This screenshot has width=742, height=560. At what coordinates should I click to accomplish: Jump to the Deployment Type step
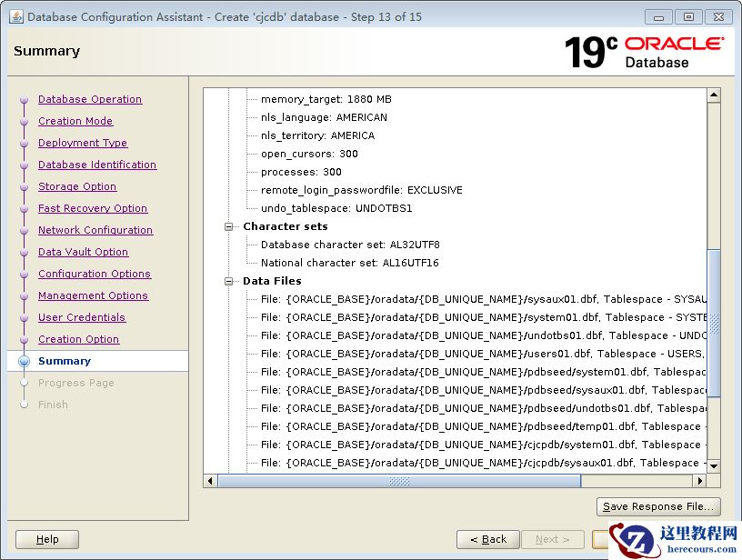(x=83, y=143)
